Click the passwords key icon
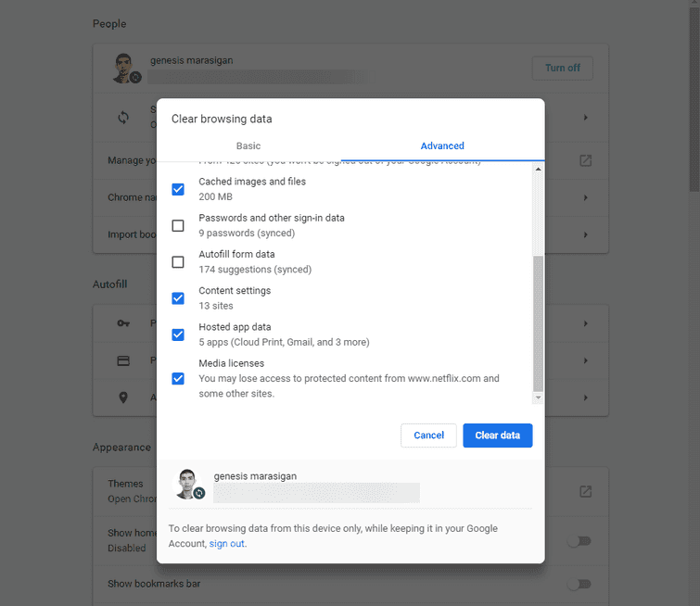This screenshot has height=606, width=700. coord(123,323)
